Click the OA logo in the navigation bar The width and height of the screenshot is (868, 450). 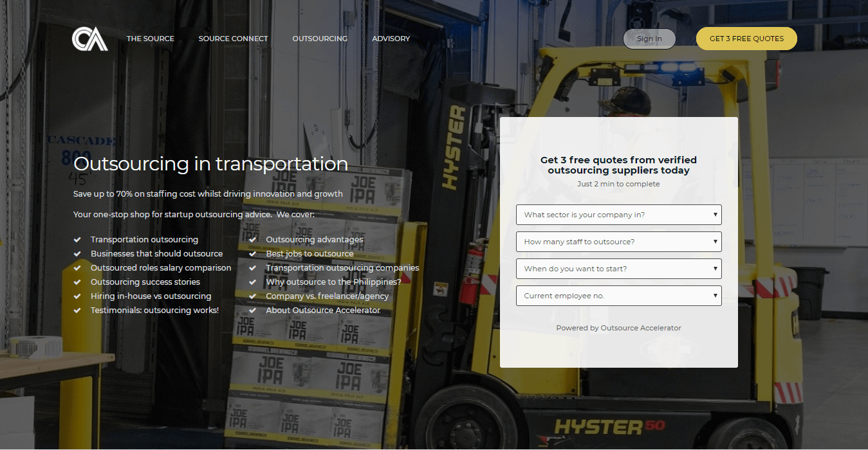click(89, 39)
